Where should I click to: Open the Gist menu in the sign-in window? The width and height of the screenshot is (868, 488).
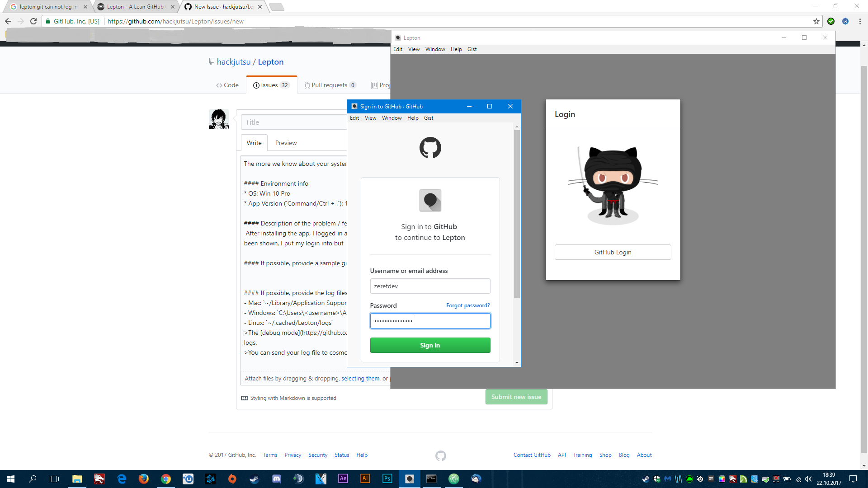click(428, 117)
